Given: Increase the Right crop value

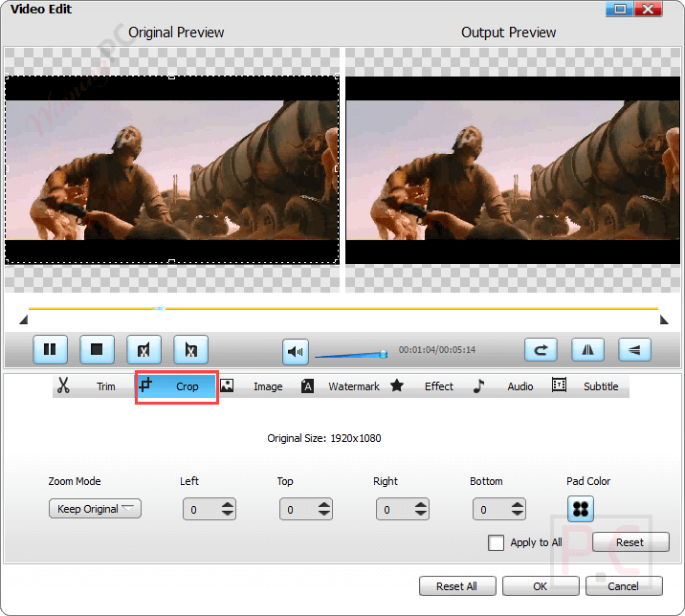Looking at the screenshot, I should click(421, 505).
